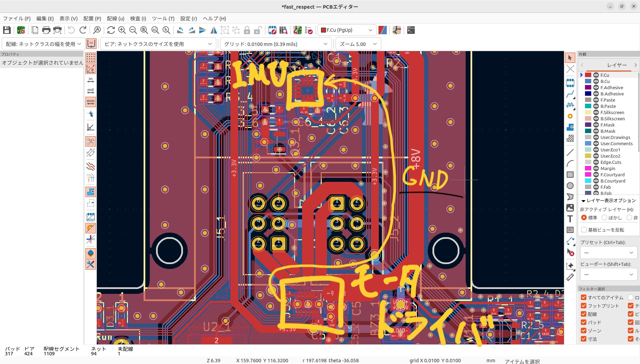Open the 編集 menu

(x=45, y=19)
